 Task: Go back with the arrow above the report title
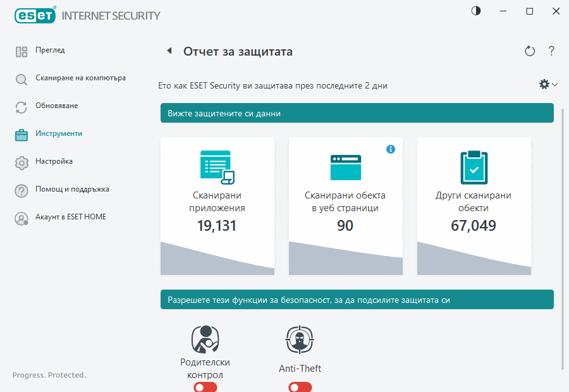click(169, 51)
